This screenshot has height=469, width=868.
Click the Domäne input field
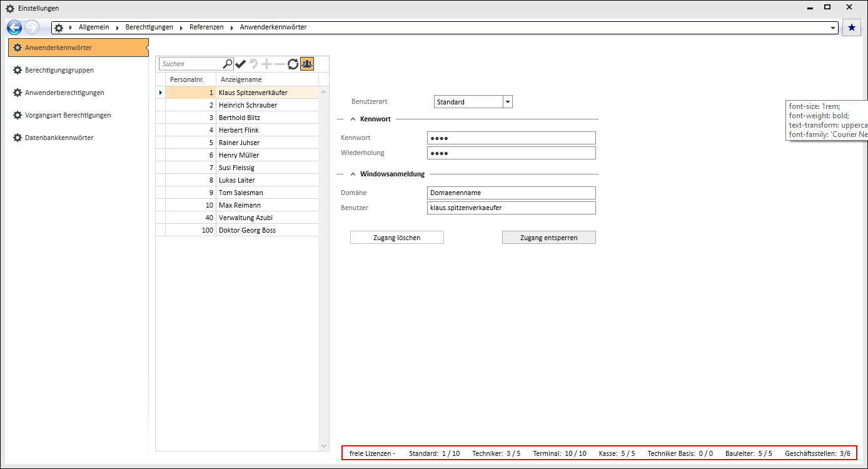[x=511, y=193]
